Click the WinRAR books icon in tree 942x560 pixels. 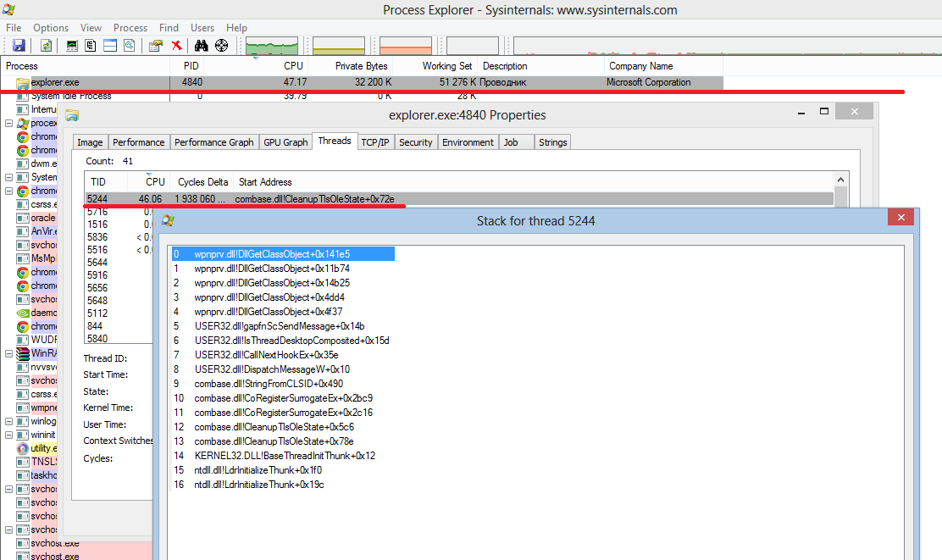23,353
